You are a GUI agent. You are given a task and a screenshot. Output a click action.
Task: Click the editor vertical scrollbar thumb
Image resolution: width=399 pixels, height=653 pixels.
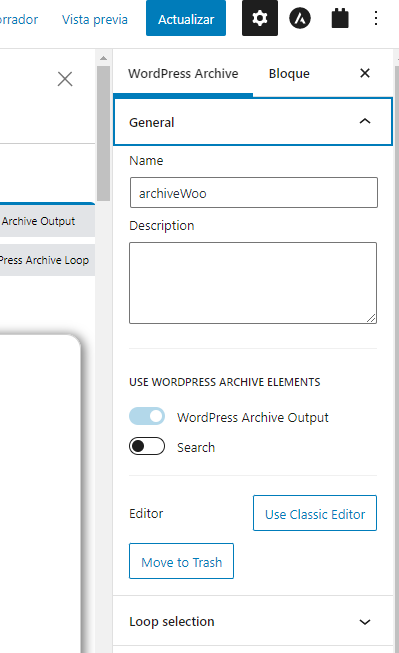(x=103, y=133)
